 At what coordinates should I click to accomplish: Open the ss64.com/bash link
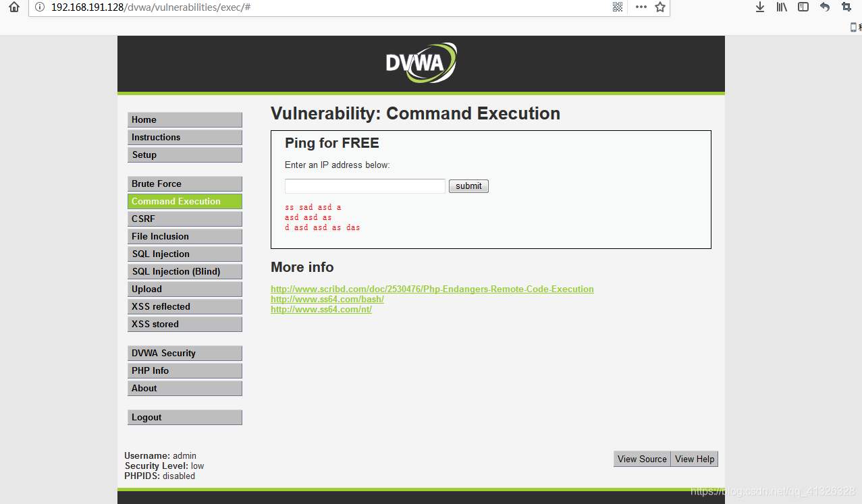327,299
